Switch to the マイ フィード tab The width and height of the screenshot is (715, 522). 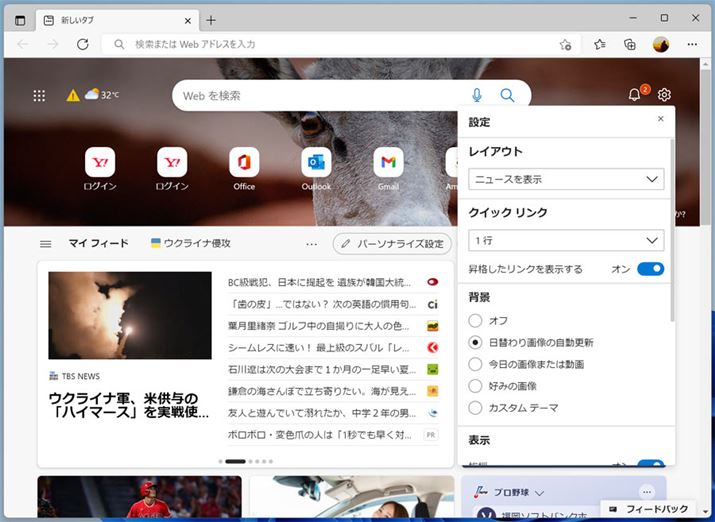pyautogui.click(x=98, y=243)
